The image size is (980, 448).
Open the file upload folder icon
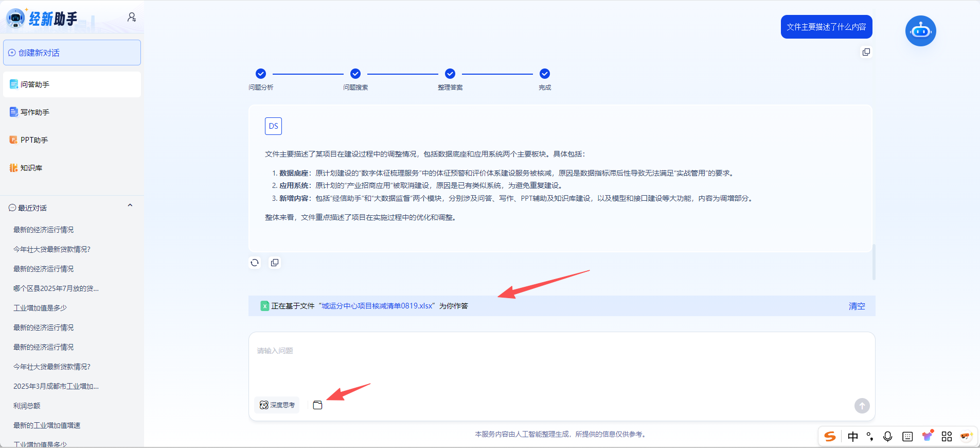click(x=317, y=405)
